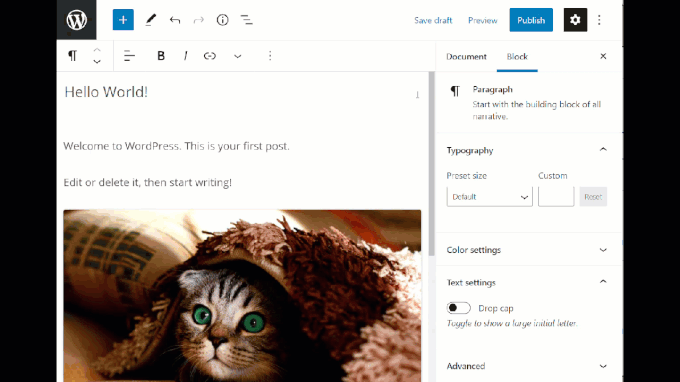Undo the last change
The height and width of the screenshot is (382, 680).
tap(175, 20)
